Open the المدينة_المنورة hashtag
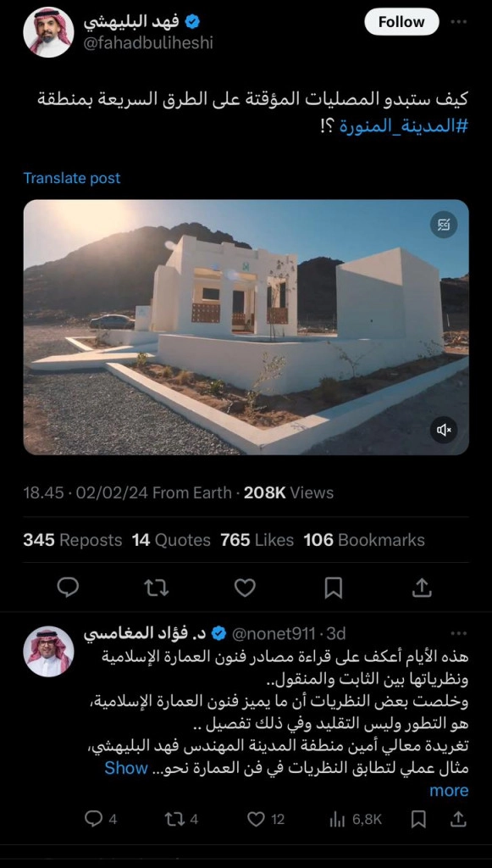 pyautogui.click(x=403, y=126)
